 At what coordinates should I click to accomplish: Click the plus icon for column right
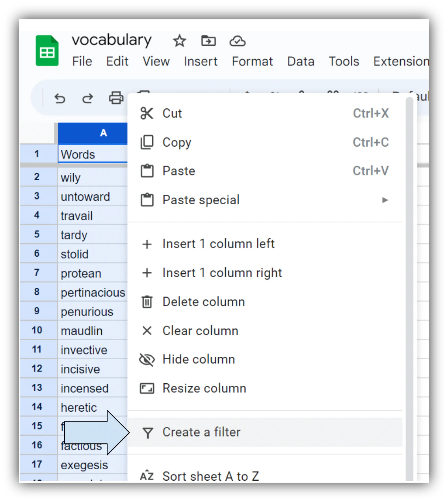click(147, 272)
